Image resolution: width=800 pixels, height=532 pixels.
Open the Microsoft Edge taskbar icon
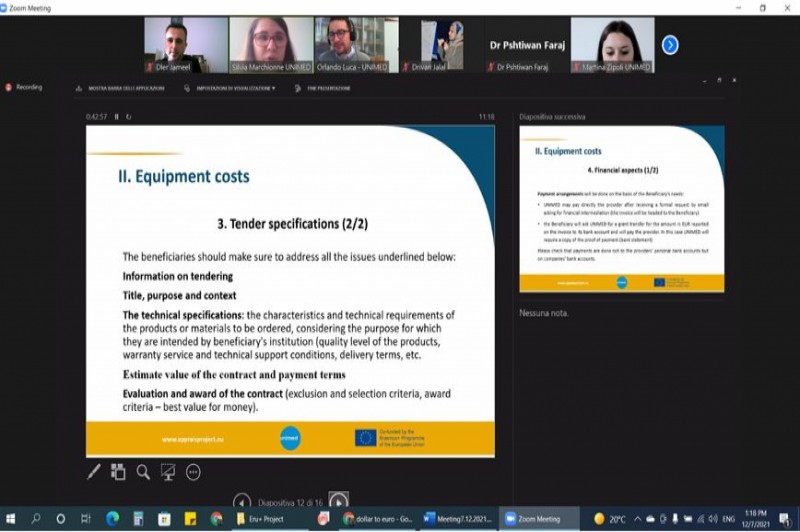112,519
